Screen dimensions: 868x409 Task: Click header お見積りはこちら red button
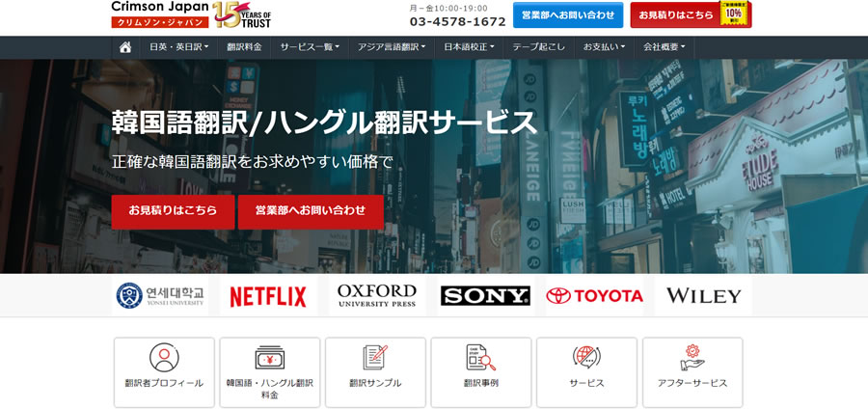(x=676, y=14)
